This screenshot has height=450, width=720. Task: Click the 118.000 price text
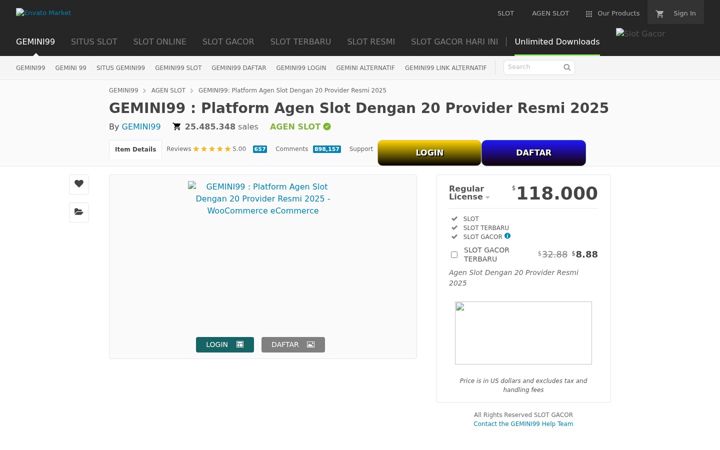(557, 193)
